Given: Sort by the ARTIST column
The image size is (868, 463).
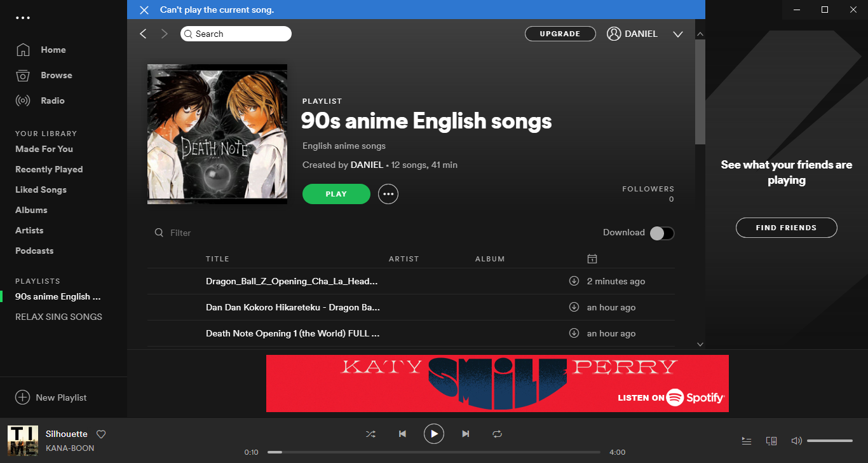Looking at the screenshot, I should point(404,259).
